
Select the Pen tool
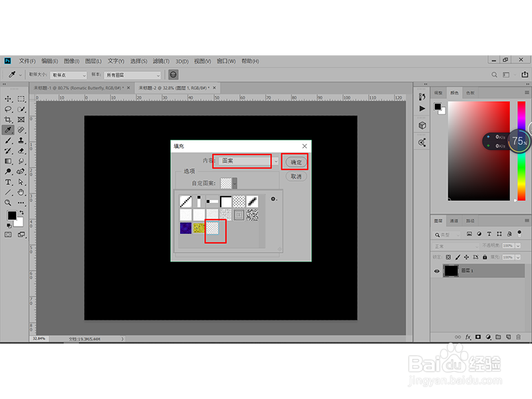(21, 172)
